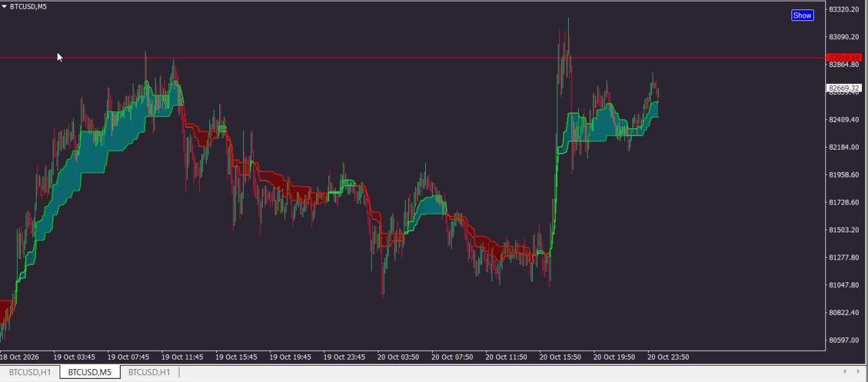868x382 pixels.
Task: Click the 80822.40 price axis label
Action: 844,312
